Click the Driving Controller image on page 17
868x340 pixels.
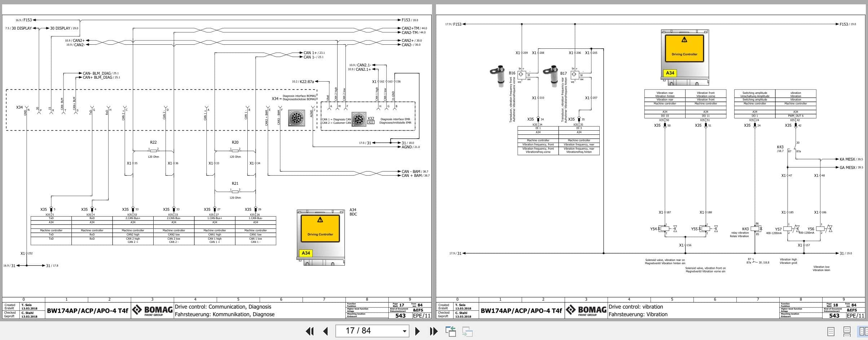point(320,237)
